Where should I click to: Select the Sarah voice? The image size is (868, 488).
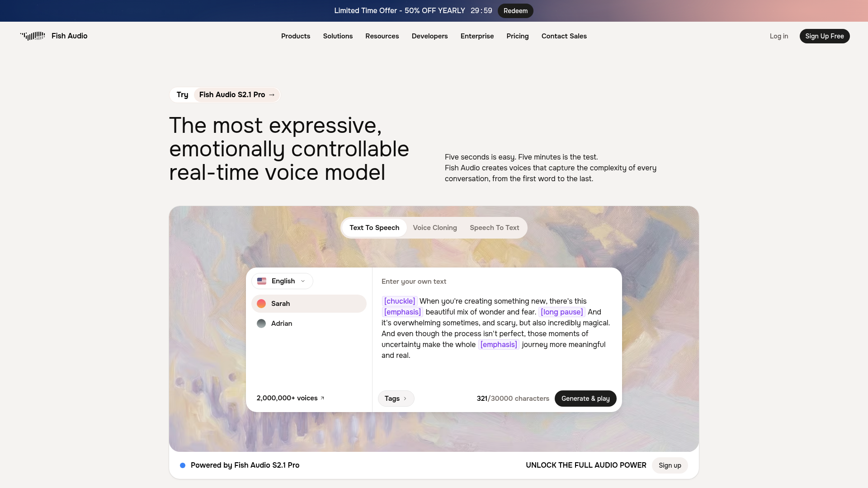coord(309,304)
